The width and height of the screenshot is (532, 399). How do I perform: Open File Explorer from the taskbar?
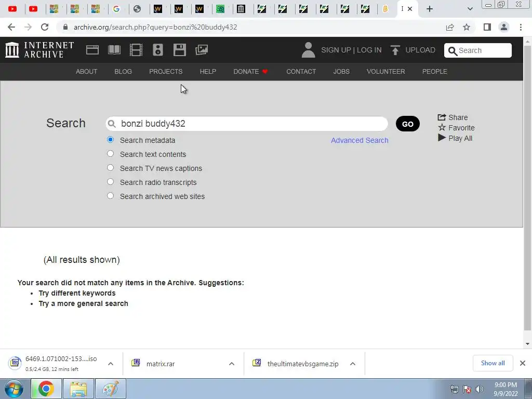[78, 389]
